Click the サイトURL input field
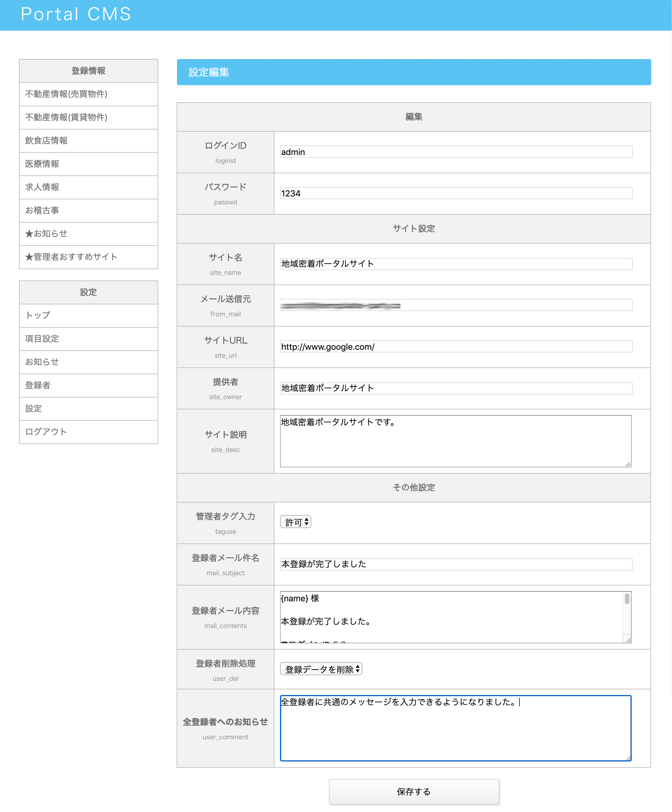The image size is (672, 812). coord(456,346)
